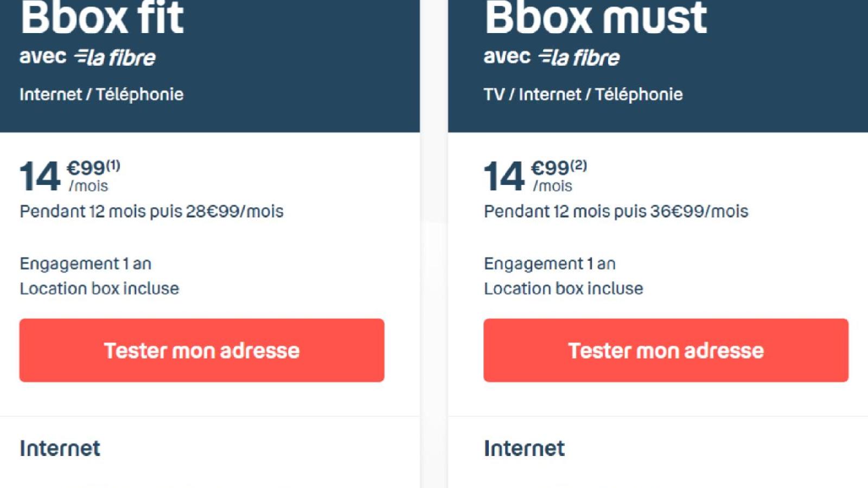The height and width of the screenshot is (488, 868).
Task: Select the 'Engagement 1 an' option under Bbox fit
Action: coord(85,264)
